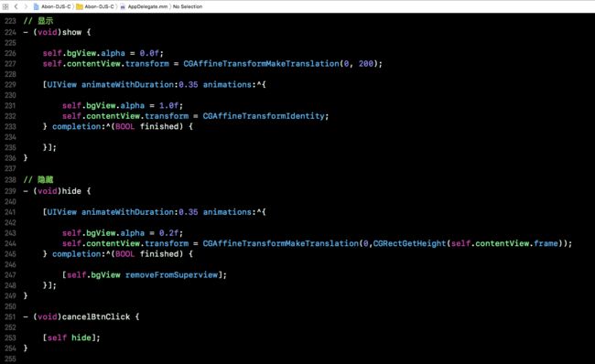595x364 pixels.
Task: Click "animateWithDuration:0.35" on line 229
Action: [x=140, y=84]
